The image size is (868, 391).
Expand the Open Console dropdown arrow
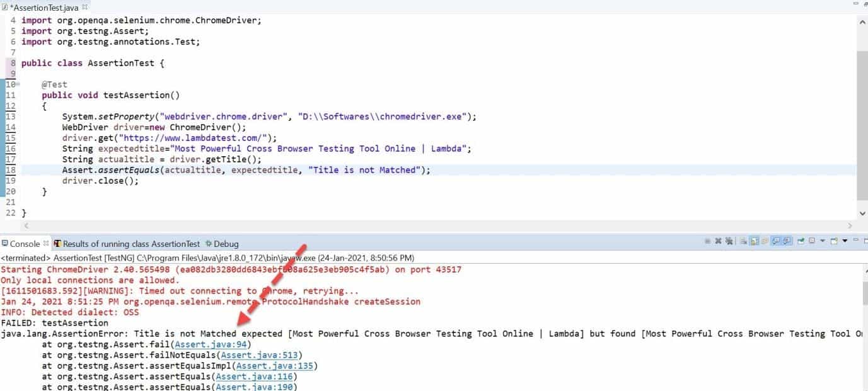[x=845, y=241]
